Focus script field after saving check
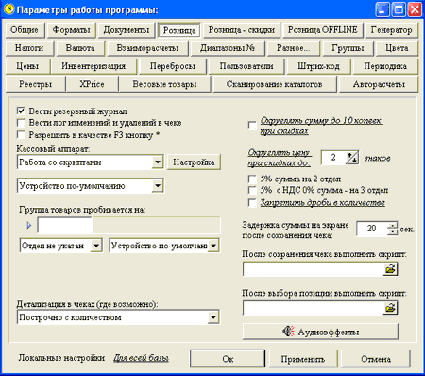 313,269
